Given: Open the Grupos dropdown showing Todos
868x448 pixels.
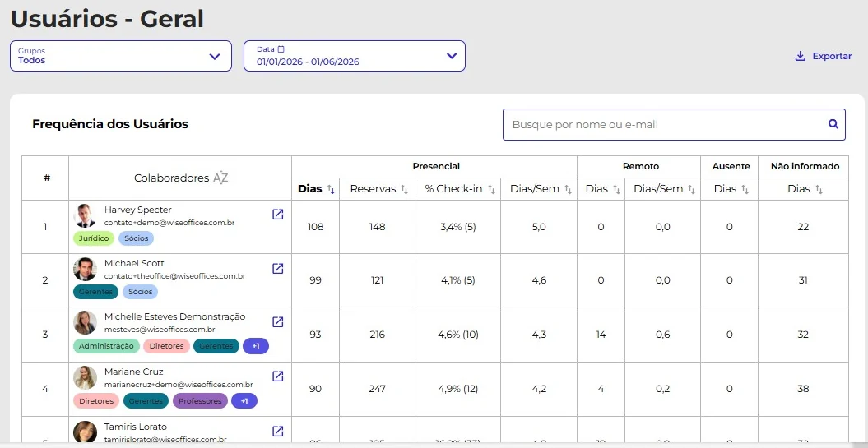Looking at the screenshot, I should [121, 56].
